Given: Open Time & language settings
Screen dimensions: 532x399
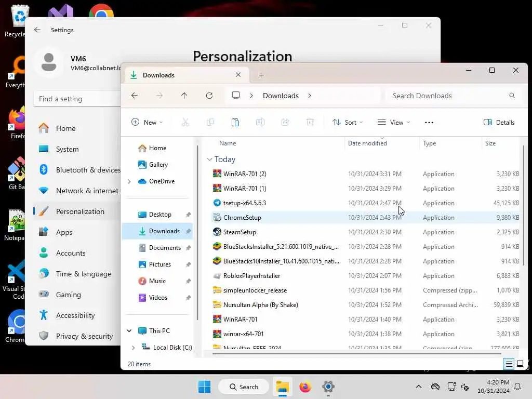Looking at the screenshot, I should coord(77,274).
